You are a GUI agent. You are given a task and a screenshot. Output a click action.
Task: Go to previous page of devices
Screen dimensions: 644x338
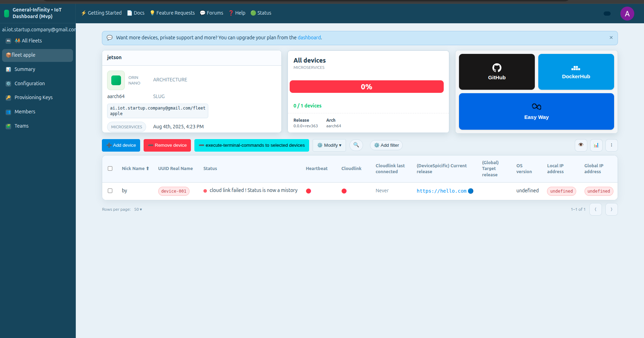click(x=596, y=209)
